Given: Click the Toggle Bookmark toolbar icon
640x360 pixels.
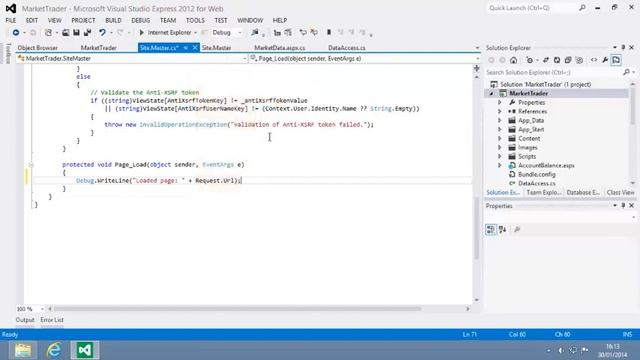Looking at the screenshot, I should (x=329, y=32).
